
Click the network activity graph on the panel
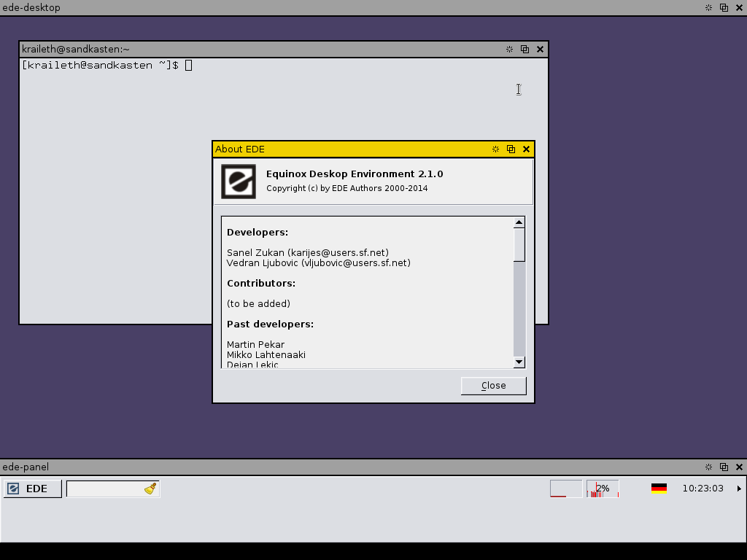tap(565, 489)
